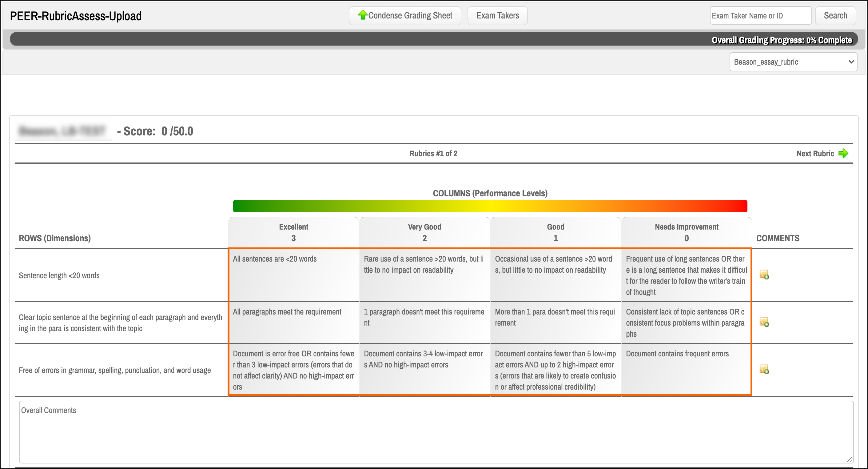This screenshot has height=469, width=868.
Task: Click the Overall Grading Progress bar
Action: coord(433,40)
